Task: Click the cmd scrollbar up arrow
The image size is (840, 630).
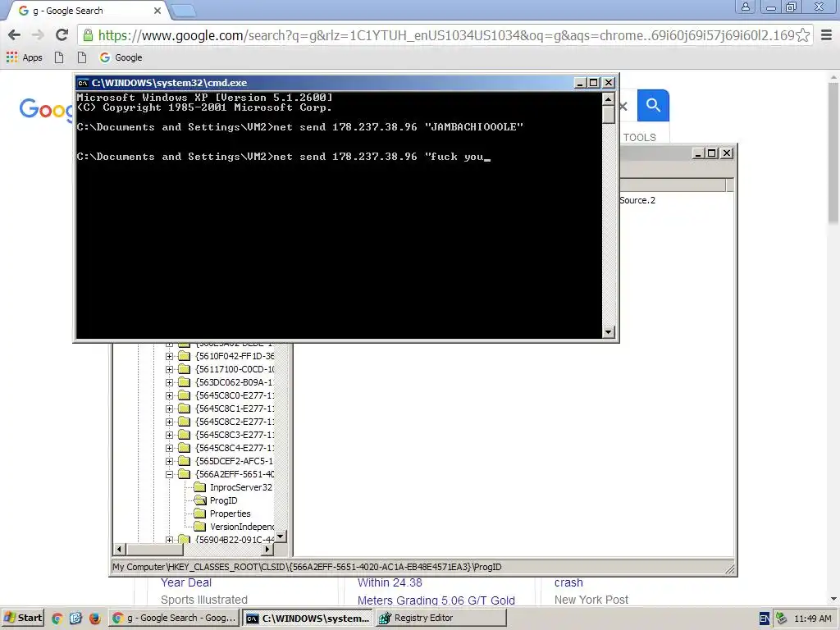Action: pos(608,99)
